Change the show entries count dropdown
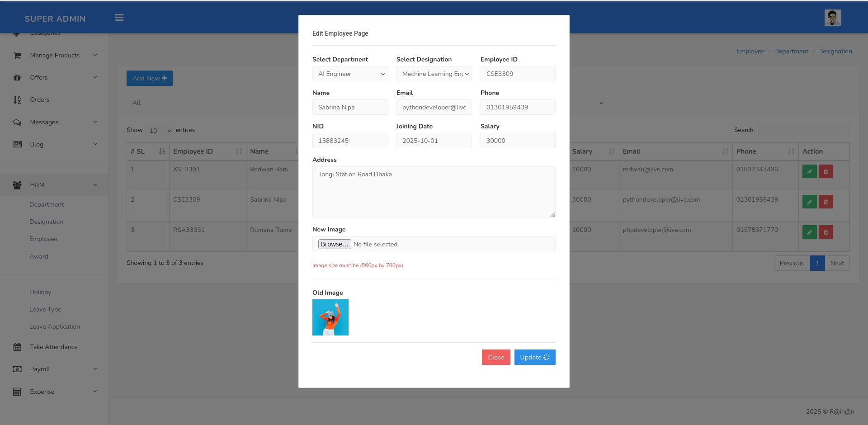Viewport: 868px width, 425px height. pyautogui.click(x=159, y=130)
